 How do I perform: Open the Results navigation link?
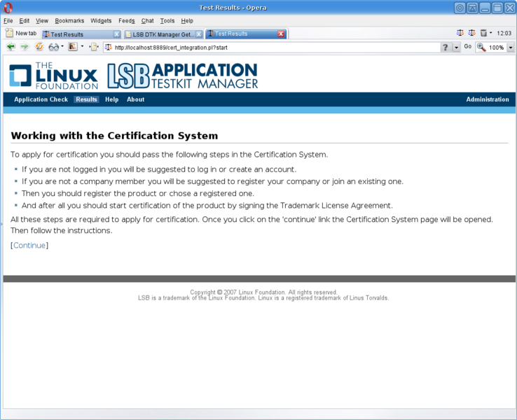[x=86, y=99]
